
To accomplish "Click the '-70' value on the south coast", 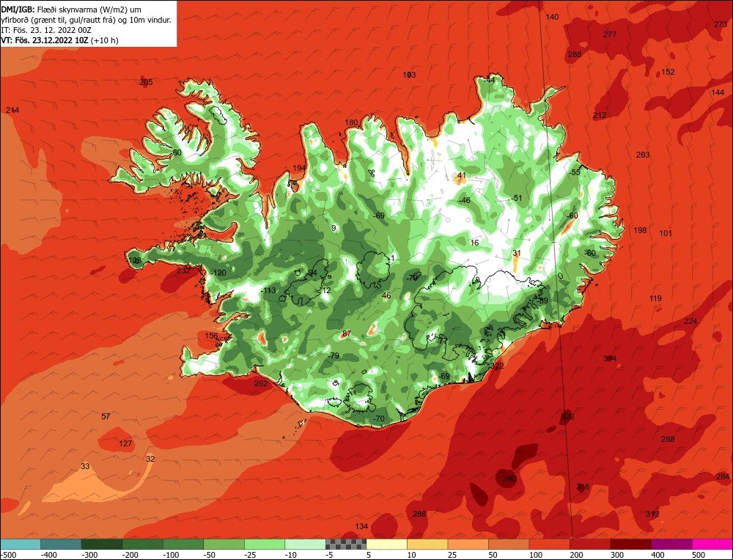I will tap(378, 419).
